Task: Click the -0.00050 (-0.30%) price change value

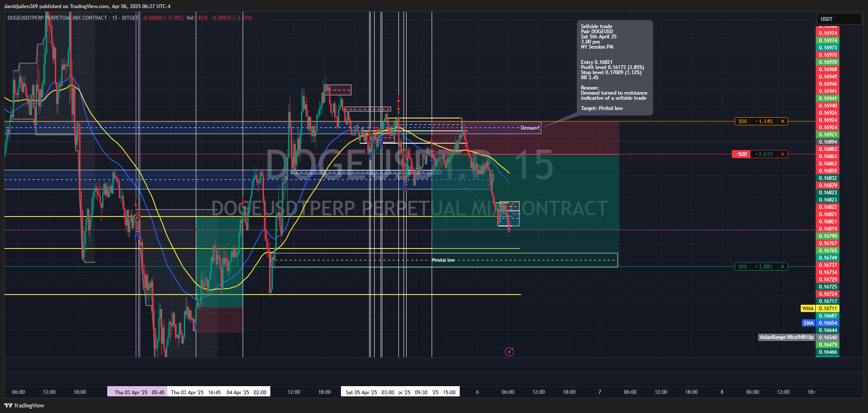Action: pyautogui.click(x=162, y=18)
